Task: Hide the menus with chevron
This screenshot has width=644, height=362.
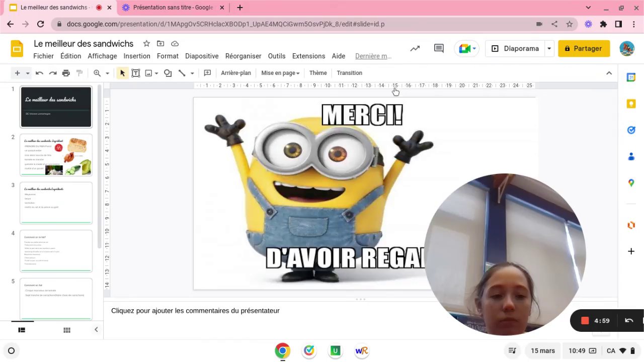Action: pyautogui.click(x=609, y=73)
